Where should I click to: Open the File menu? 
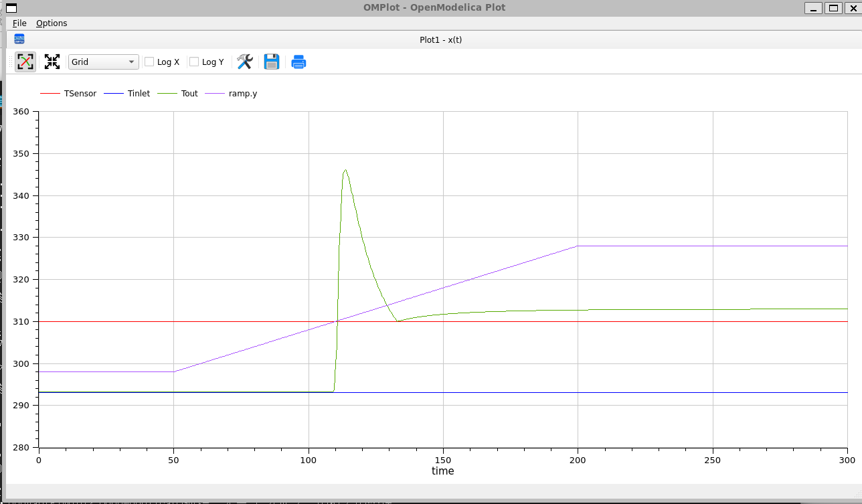point(19,23)
